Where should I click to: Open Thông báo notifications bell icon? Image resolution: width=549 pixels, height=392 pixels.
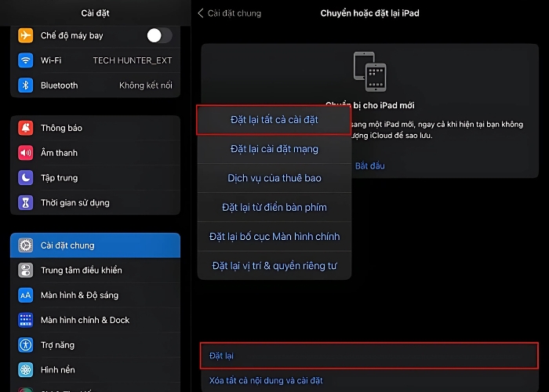(26, 128)
